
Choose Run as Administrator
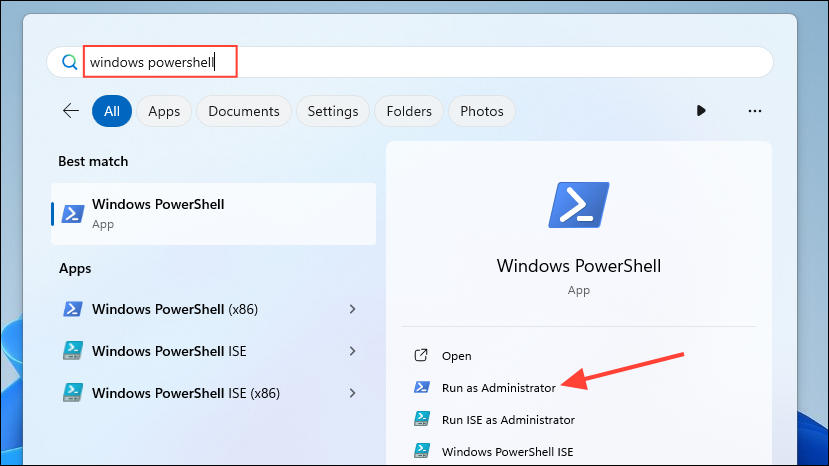(x=499, y=388)
